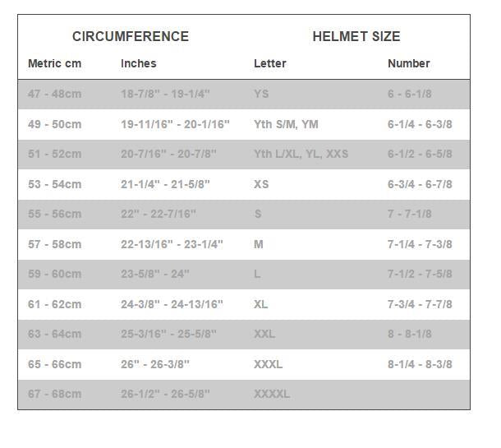Click the HELMET SIZE heading
Image resolution: width=501 pixels, height=448 pixels.
coord(356,36)
